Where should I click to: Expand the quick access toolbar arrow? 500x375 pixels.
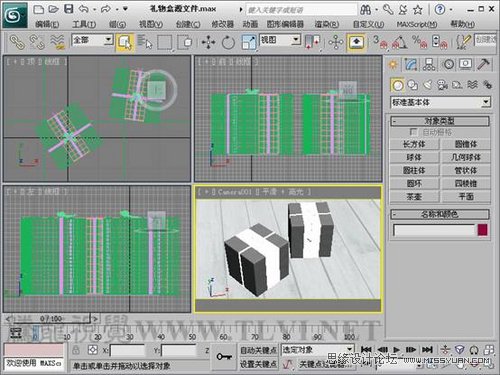pyautogui.click(x=125, y=9)
